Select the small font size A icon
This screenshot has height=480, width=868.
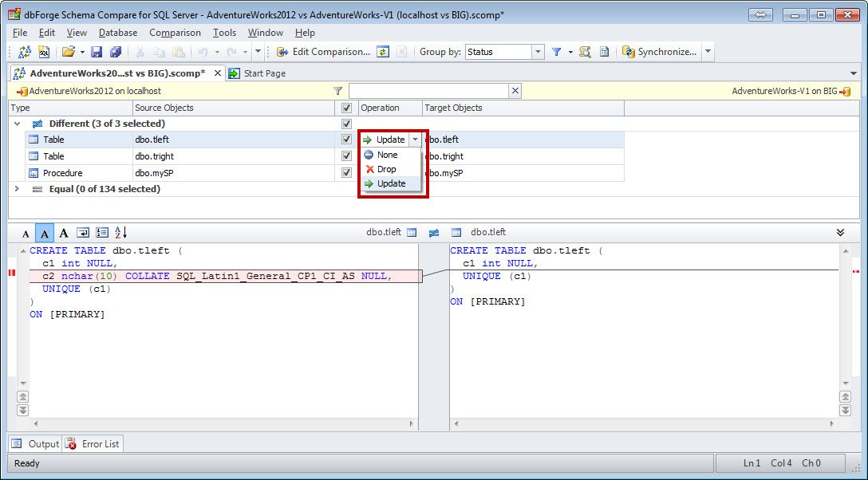26,234
